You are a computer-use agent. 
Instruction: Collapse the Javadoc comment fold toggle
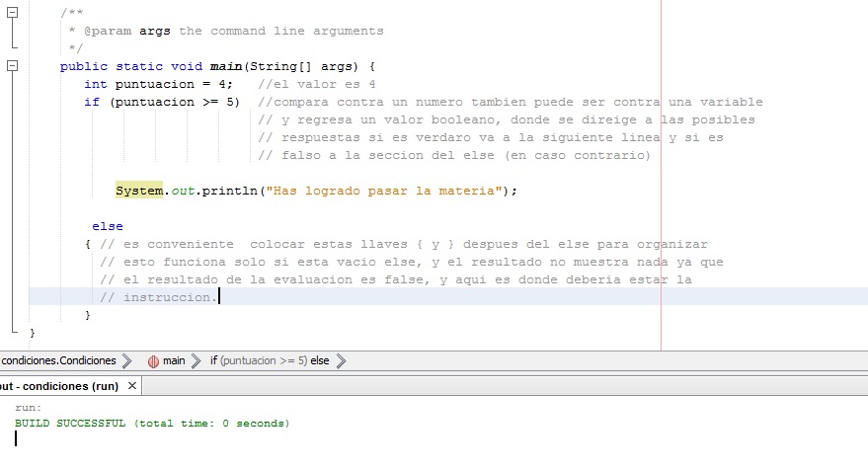click(13, 13)
